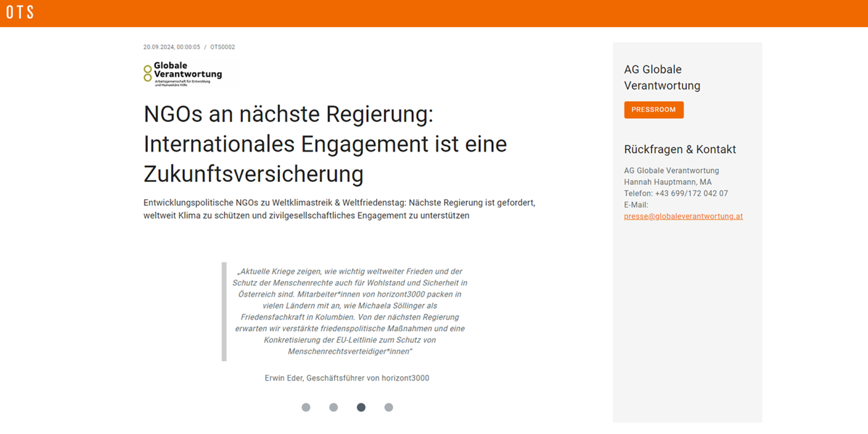
Task: Click the phone number +43 699/172 042 07
Action: click(691, 193)
